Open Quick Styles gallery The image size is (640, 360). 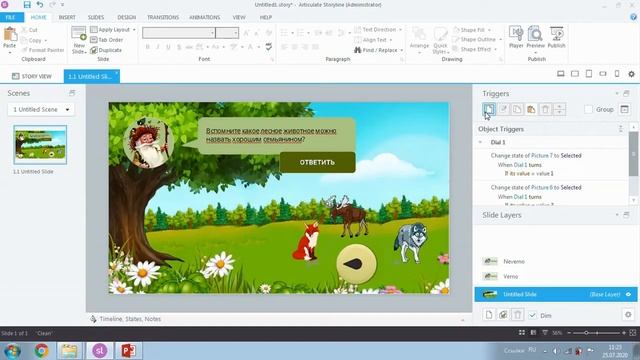440,40
